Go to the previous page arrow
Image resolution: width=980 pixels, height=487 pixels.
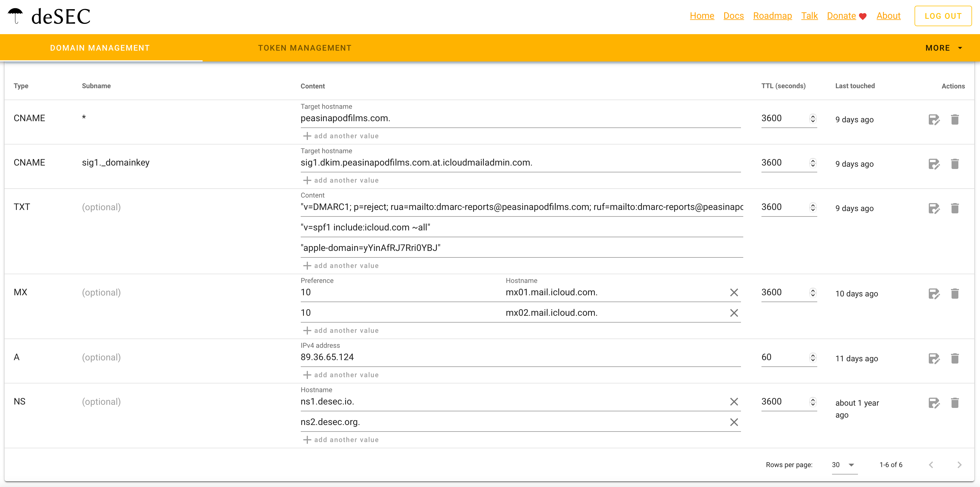[931, 465]
